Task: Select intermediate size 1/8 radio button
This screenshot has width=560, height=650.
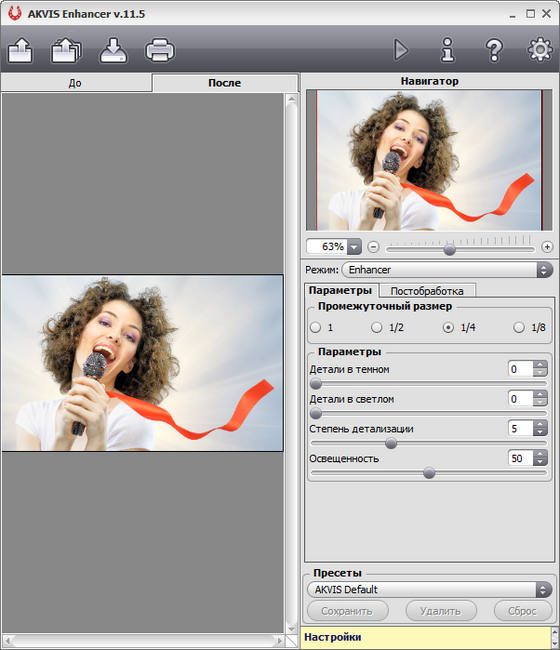Action: coord(519,327)
